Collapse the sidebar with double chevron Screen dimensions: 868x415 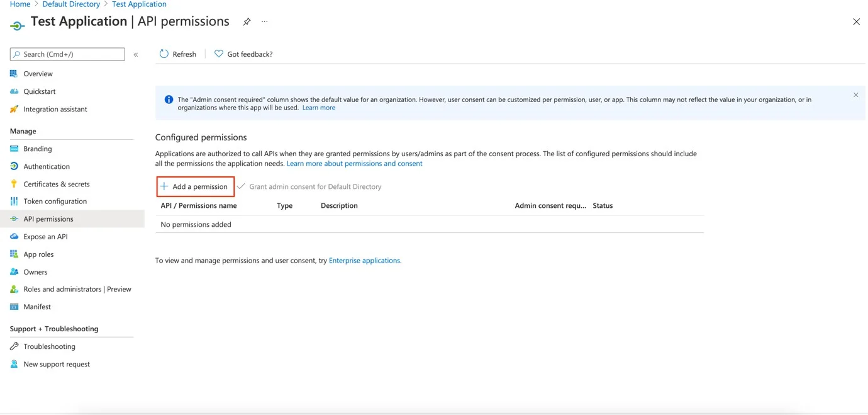(x=136, y=55)
